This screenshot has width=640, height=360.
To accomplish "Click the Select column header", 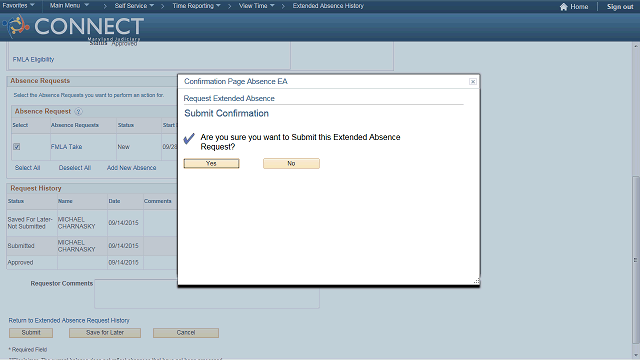I will pyautogui.click(x=20, y=125).
